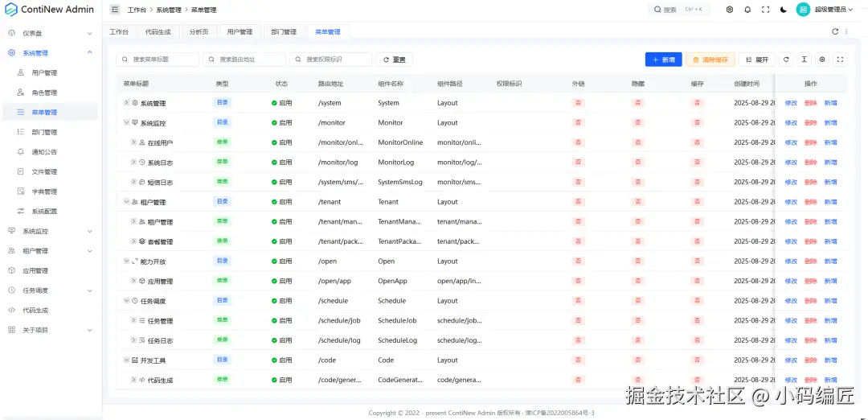Switch to dark mode moon icon
Viewport: 868px width, 420px height.
pyautogui.click(x=784, y=10)
